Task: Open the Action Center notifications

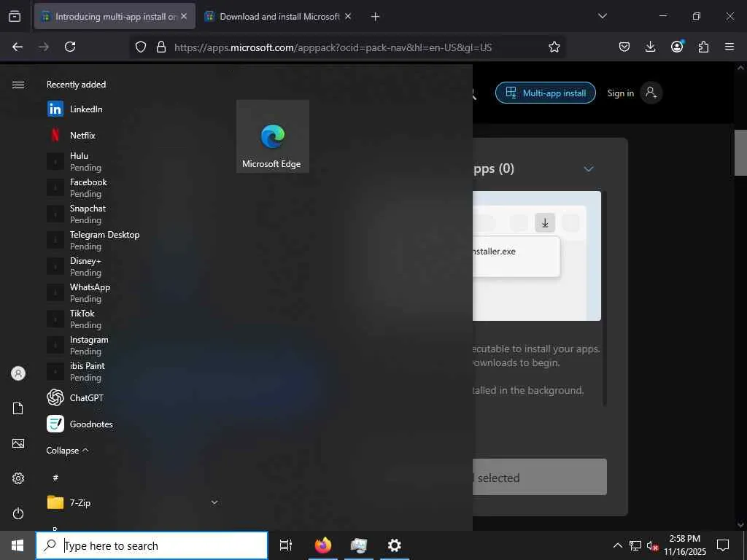Action: (723, 545)
